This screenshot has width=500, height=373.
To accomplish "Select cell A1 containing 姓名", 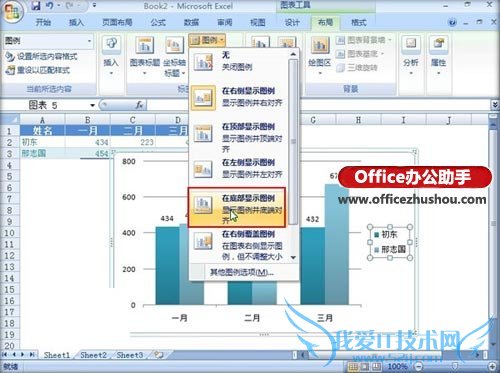I will (42, 131).
